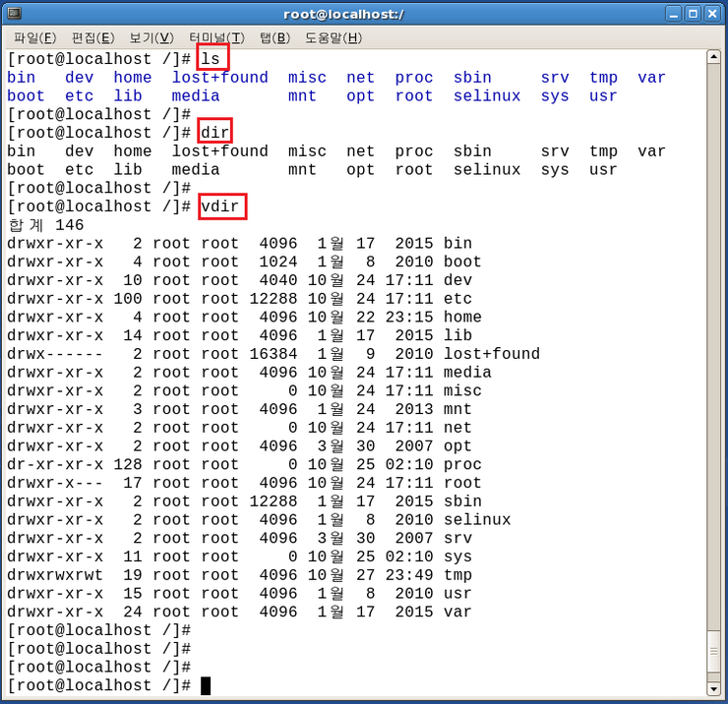
Task: Maximize the terminal window
Action: click(693, 14)
